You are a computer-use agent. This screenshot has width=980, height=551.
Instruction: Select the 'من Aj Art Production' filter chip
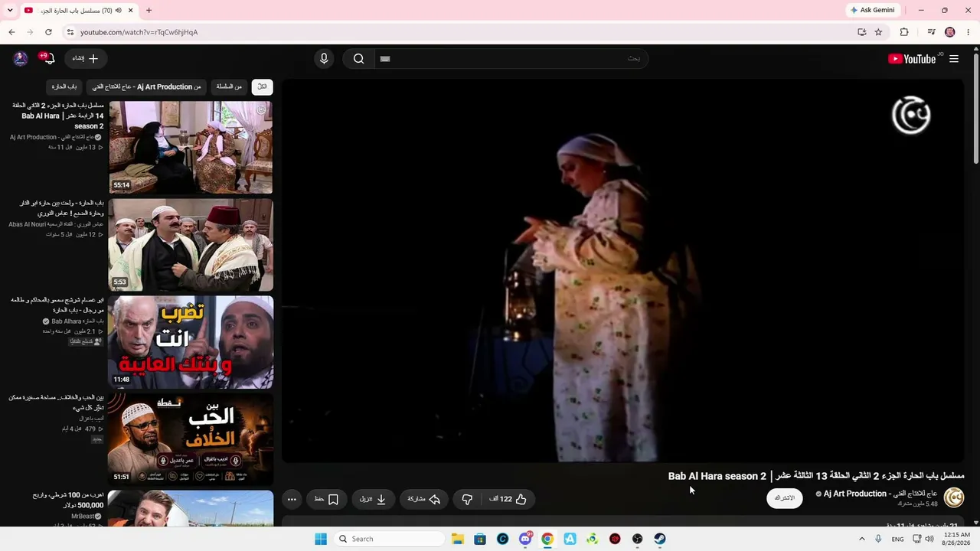(x=146, y=86)
